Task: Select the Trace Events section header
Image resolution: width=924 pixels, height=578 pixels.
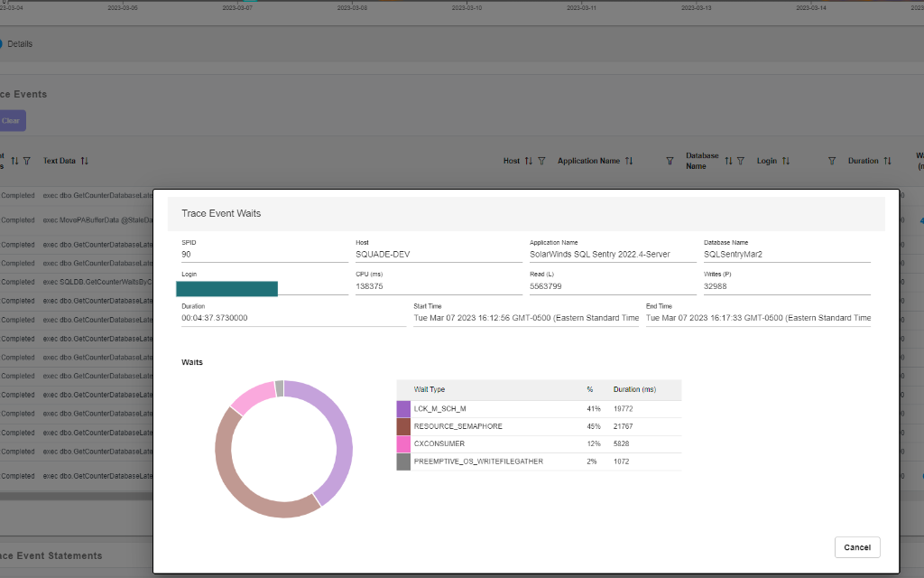Action: click(x=25, y=93)
